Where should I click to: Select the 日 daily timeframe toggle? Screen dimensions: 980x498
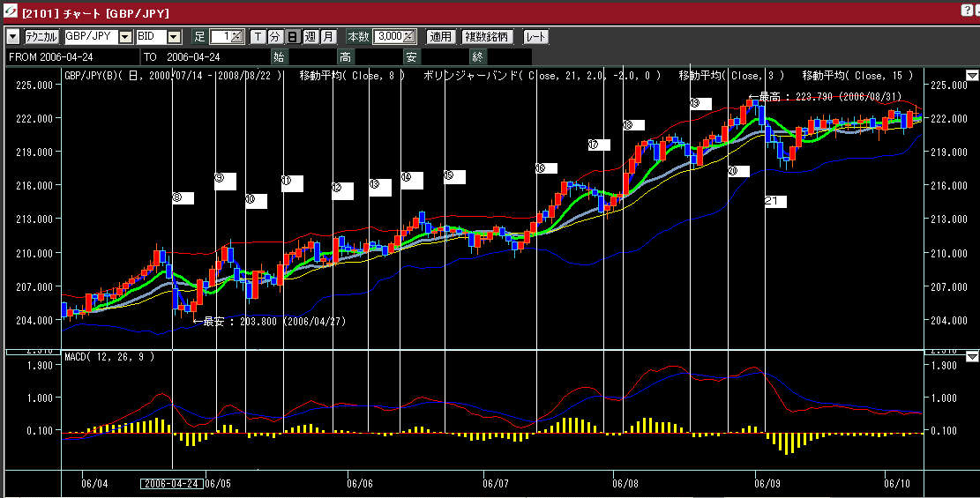pos(293,37)
